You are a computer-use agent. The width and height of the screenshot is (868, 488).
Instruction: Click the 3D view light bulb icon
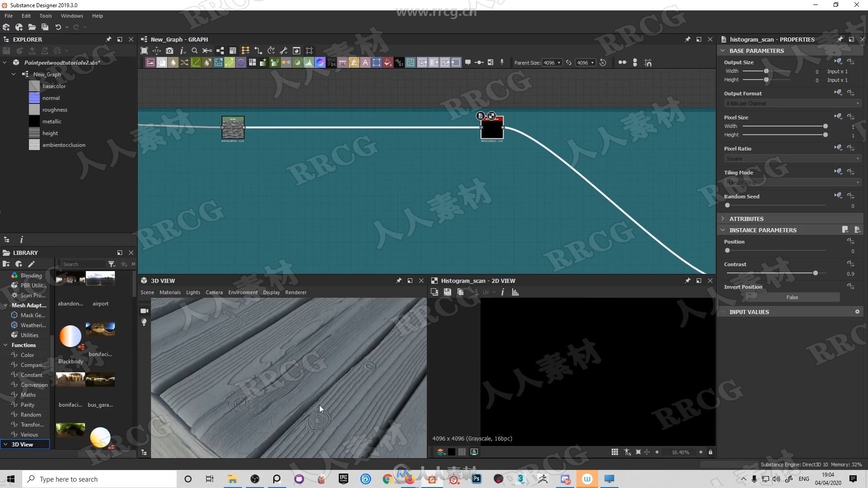144,322
